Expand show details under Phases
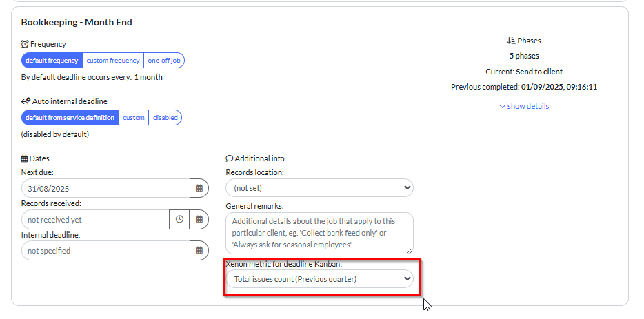This screenshot has height=319, width=644. click(524, 106)
